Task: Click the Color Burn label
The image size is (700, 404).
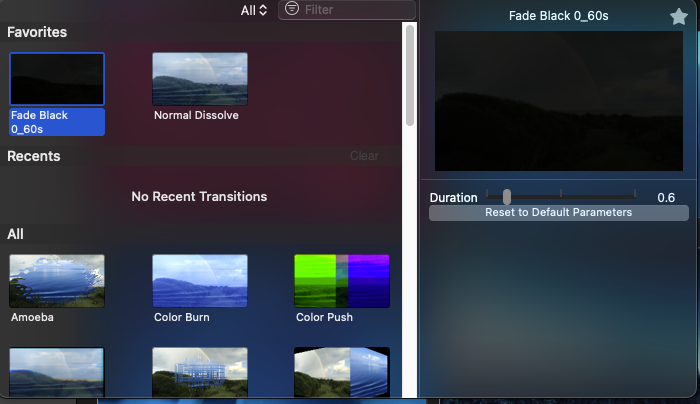Action: point(181,317)
